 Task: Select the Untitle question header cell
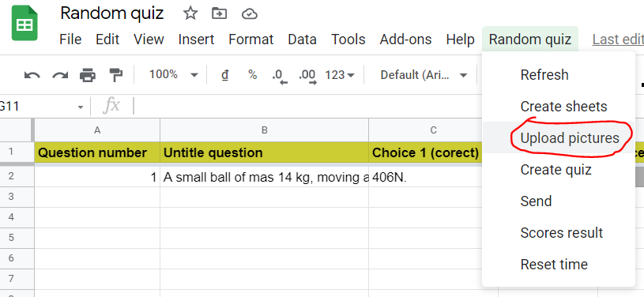tap(265, 152)
